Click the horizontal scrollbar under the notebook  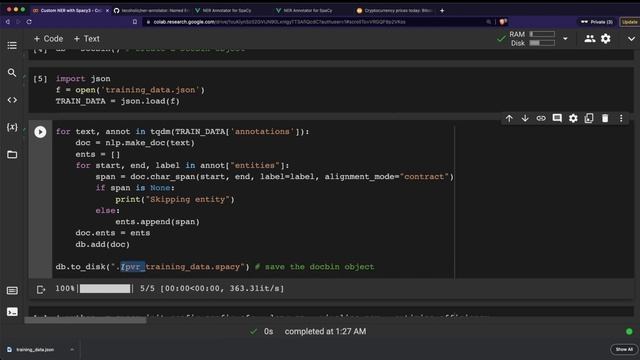pyautogui.click(x=85, y=320)
